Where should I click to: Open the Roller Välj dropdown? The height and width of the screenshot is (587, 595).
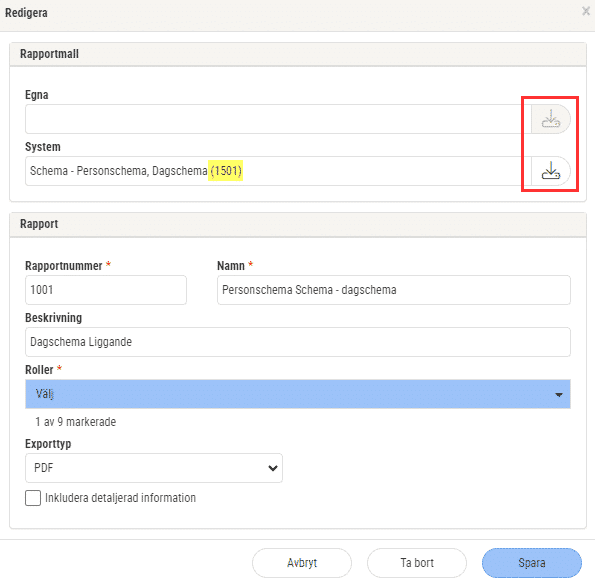pos(298,394)
